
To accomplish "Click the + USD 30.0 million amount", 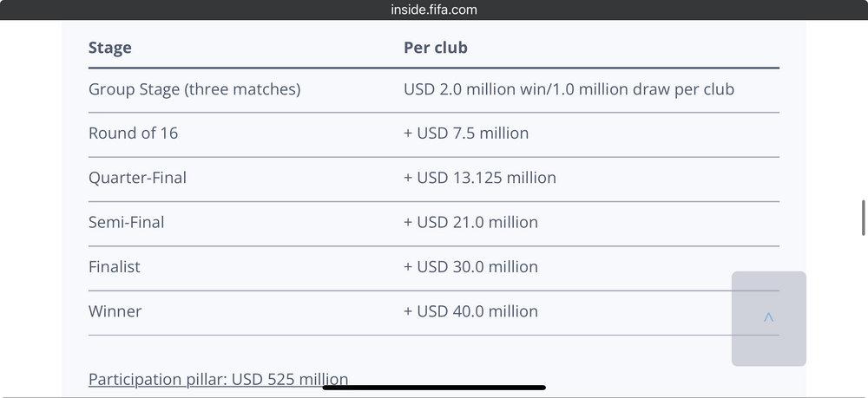I will [470, 266].
